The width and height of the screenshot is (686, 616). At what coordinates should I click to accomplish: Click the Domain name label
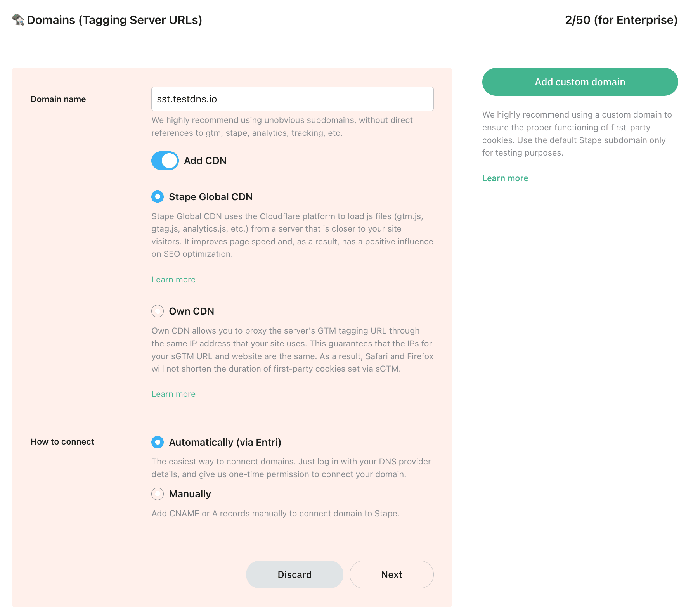58,99
